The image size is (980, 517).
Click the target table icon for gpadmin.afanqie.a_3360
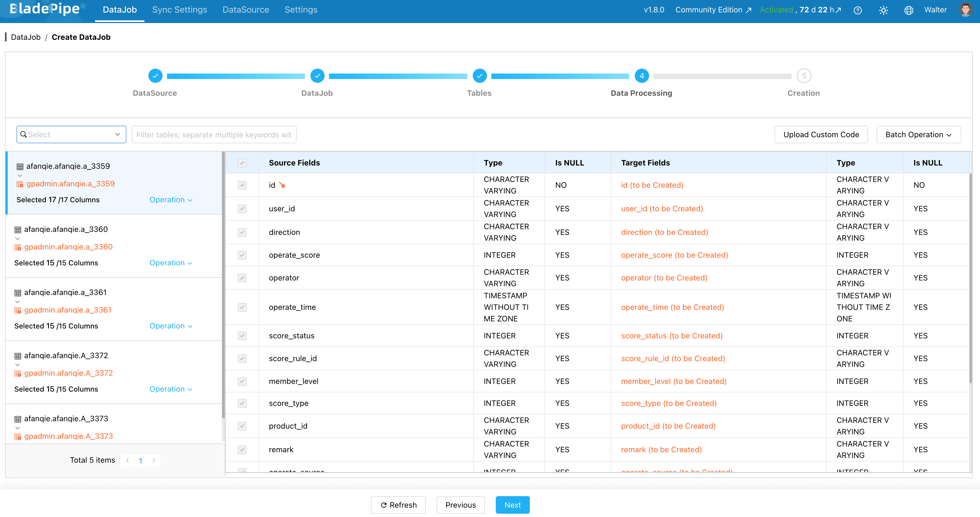pyautogui.click(x=18, y=247)
